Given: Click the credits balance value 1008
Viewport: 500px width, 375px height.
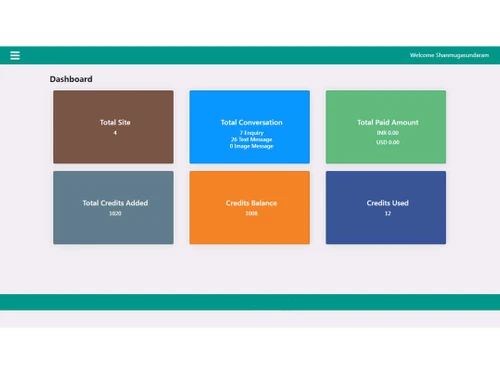Looking at the screenshot, I should 251,213.
